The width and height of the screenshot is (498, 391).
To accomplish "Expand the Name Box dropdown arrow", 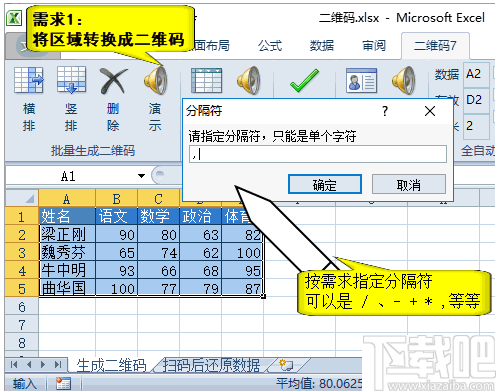I will point(141,176).
